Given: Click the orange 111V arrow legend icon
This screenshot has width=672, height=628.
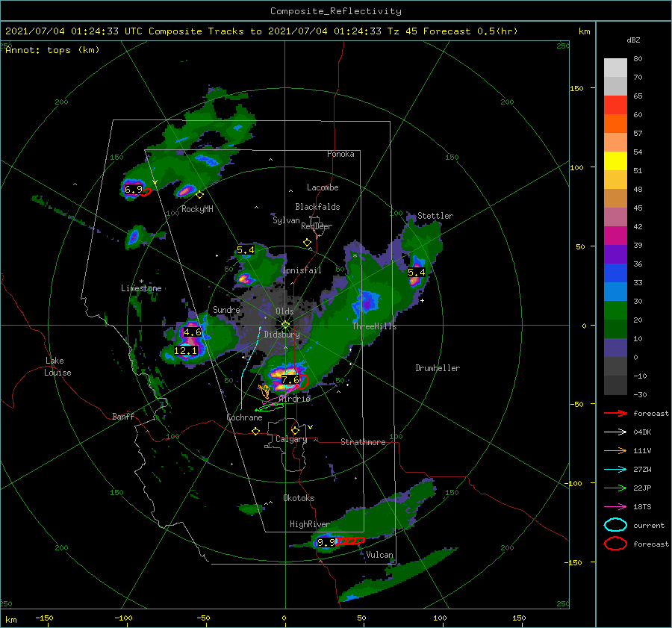Looking at the screenshot, I should 615,450.
